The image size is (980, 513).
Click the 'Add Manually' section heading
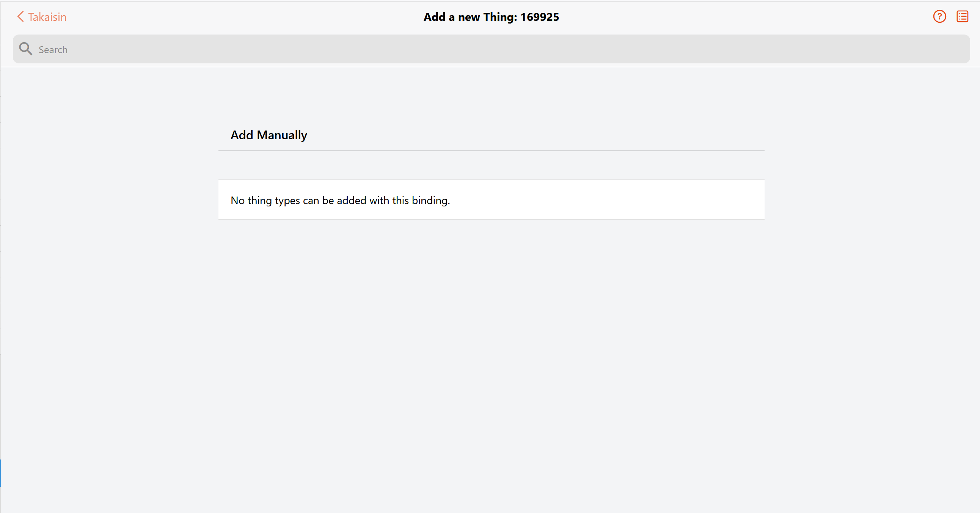[x=269, y=135]
